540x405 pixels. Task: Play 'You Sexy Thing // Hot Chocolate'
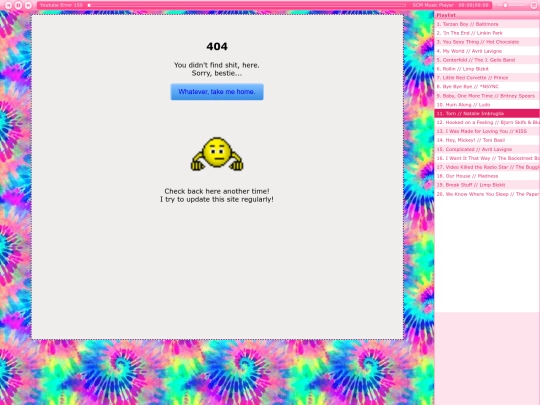point(487,42)
